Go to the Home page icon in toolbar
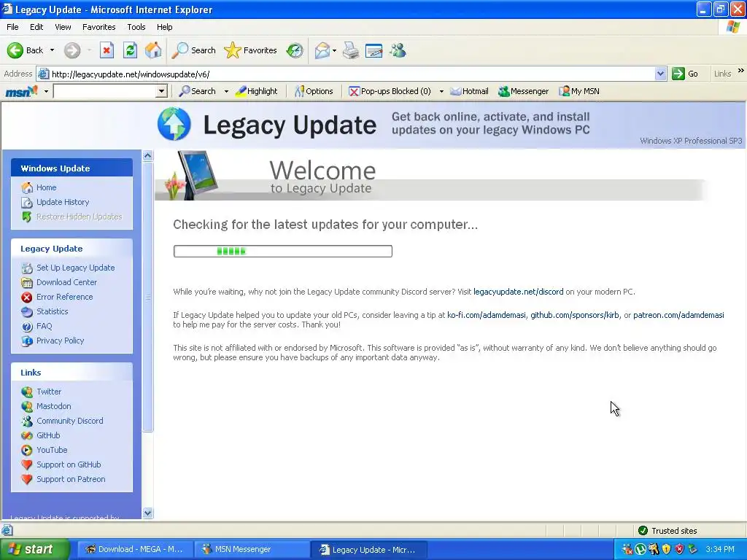The height and width of the screenshot is (560, 747). 153,50
